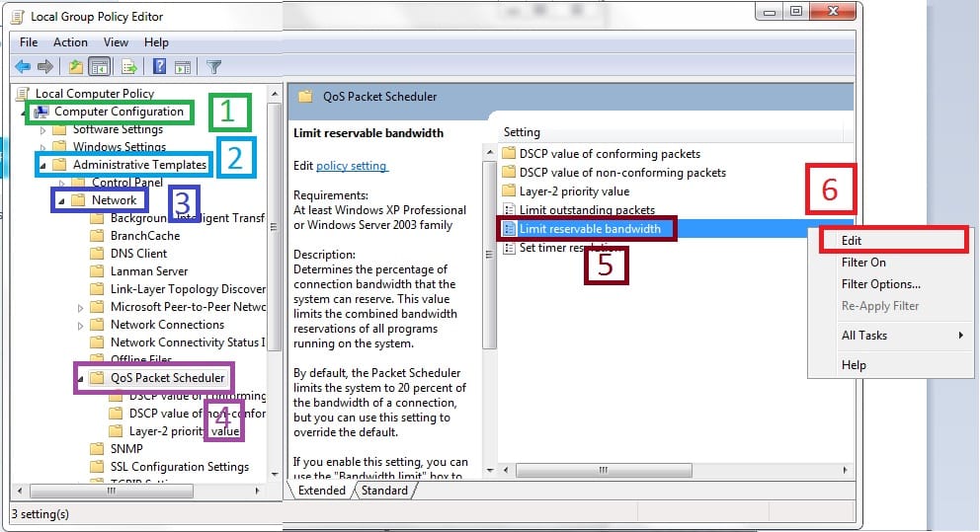Open the Action menu
Image resolution: width=980 pixels, height=532 pixels.
coord(70,41)
